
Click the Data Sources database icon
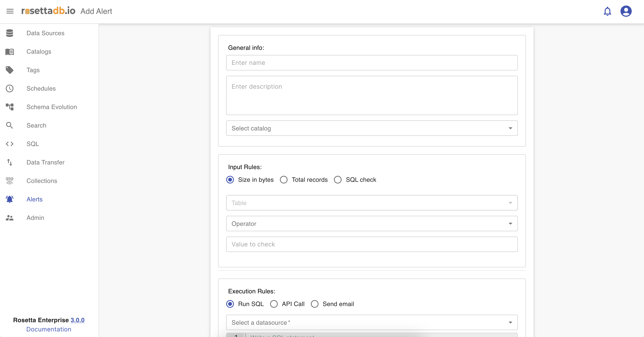[9, 33]
